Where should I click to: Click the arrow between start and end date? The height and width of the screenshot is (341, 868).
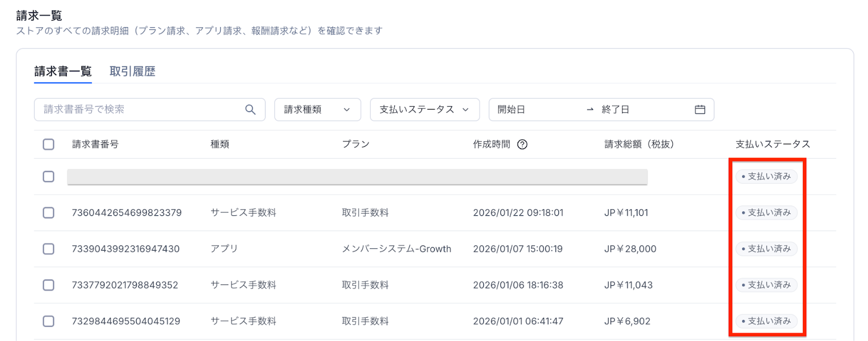click(x=590, y=110)
